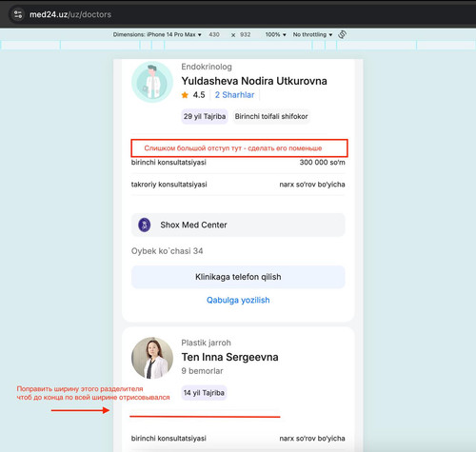Click the 14 yil Tajriba badge
Screen dimensions: 476x452
(x=204, y=393)
